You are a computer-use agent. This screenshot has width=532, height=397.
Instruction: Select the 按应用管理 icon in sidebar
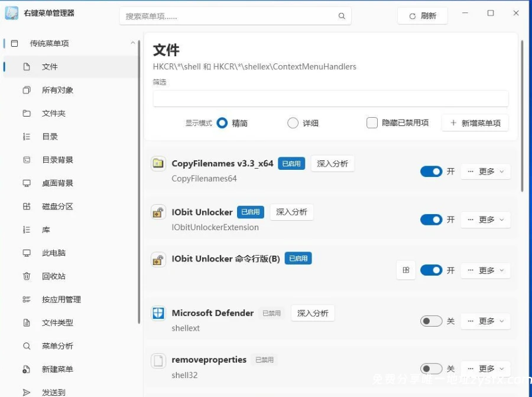27,299
